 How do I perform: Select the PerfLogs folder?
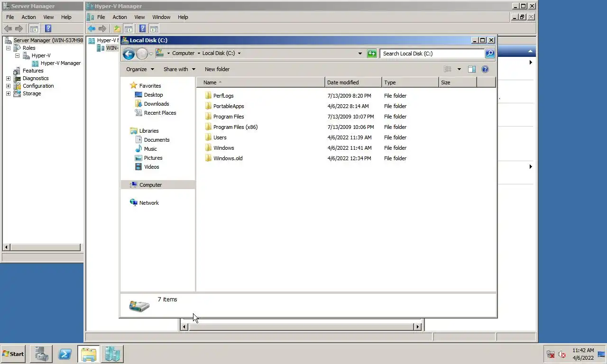point(223,96)
